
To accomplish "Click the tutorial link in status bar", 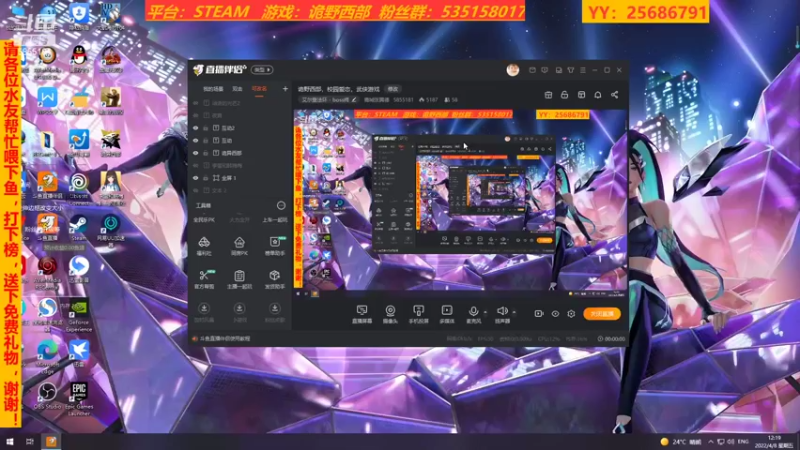I will pyautogui.click(x=224, y=339).
